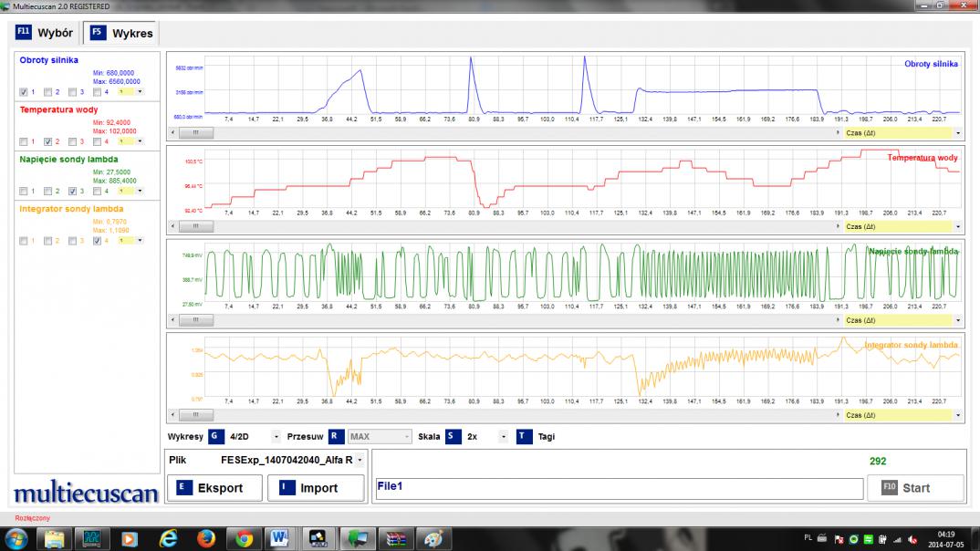Viewport: 980px width, 551px height.
Task: Click the T key icon for Tagi
Action: [524, 436]
